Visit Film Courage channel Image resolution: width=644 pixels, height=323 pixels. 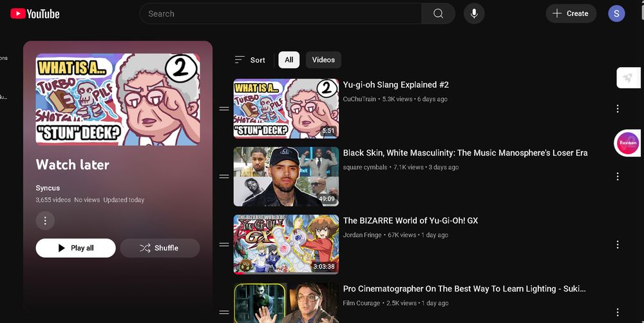(361, 303)
